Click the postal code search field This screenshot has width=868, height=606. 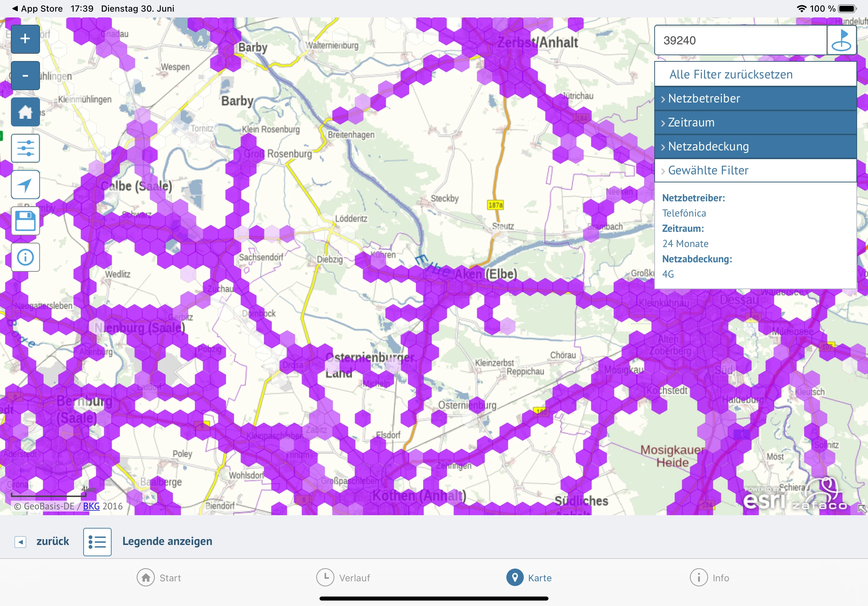740,40
